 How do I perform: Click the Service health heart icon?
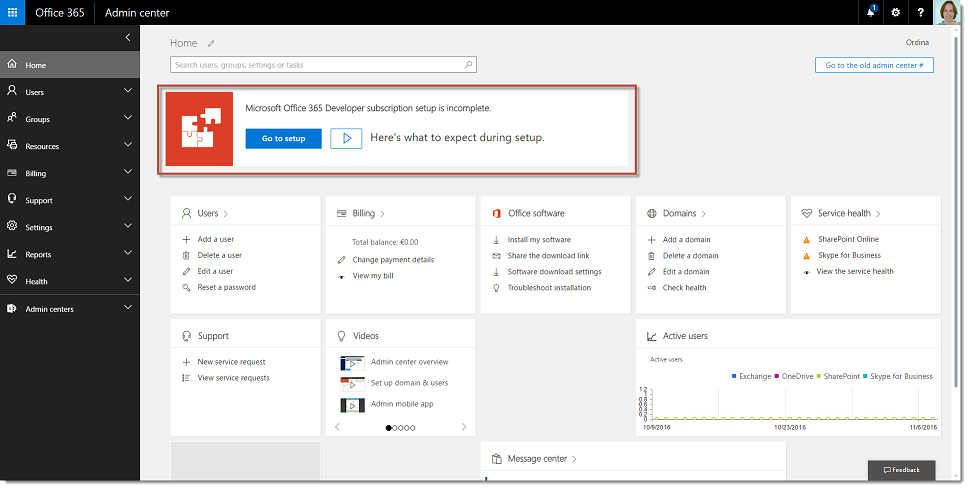(x=806, y=213)
